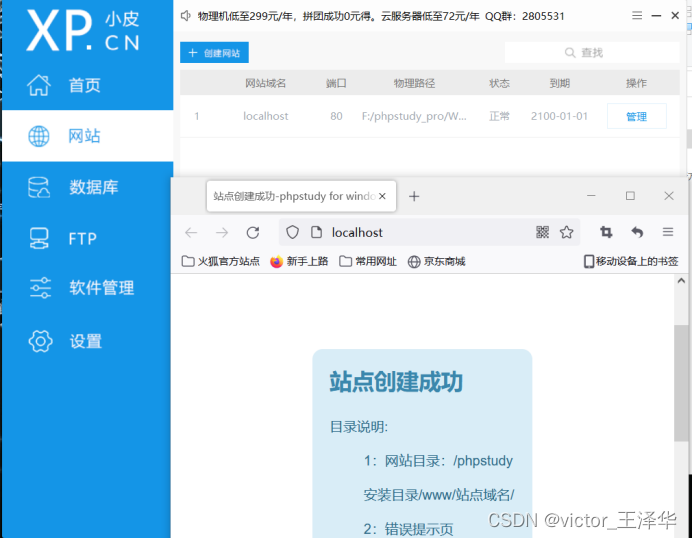Click the globe icon beside 网站

[39, 136]
